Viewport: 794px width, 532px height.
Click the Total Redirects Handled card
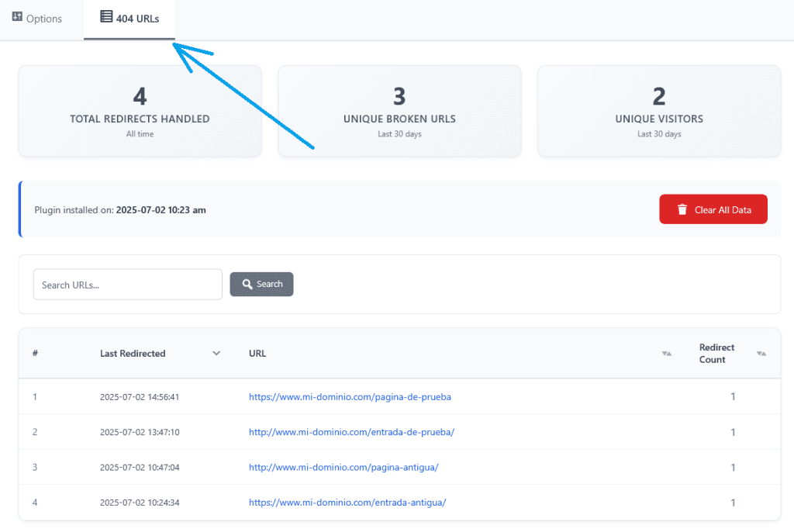(x=140, y=112)
